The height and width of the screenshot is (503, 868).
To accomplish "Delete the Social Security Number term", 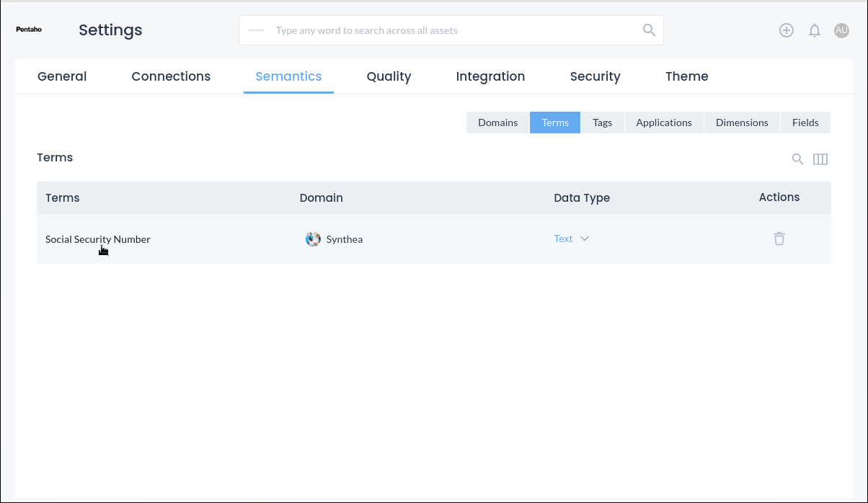I will click(779, 239).
